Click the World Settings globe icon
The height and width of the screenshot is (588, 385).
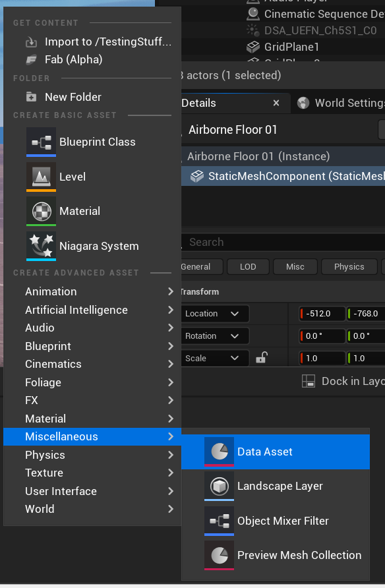303,103
